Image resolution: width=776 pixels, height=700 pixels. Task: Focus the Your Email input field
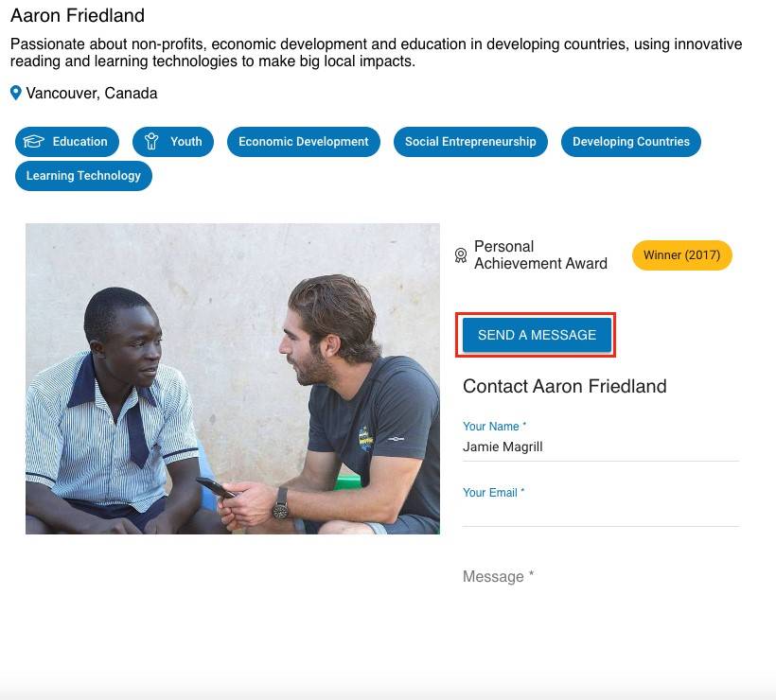(x=600, y=513)
